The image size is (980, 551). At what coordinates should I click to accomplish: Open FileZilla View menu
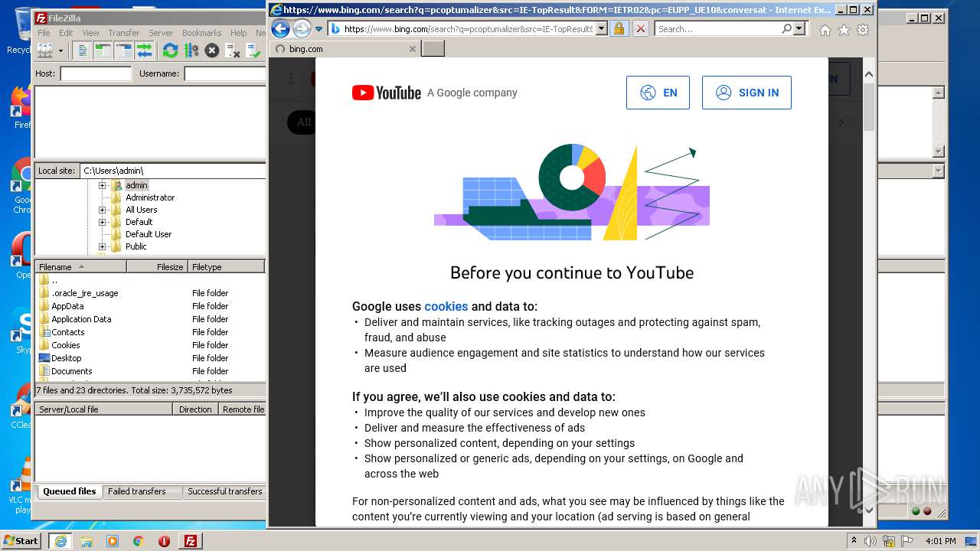click(x=90, y=33)
